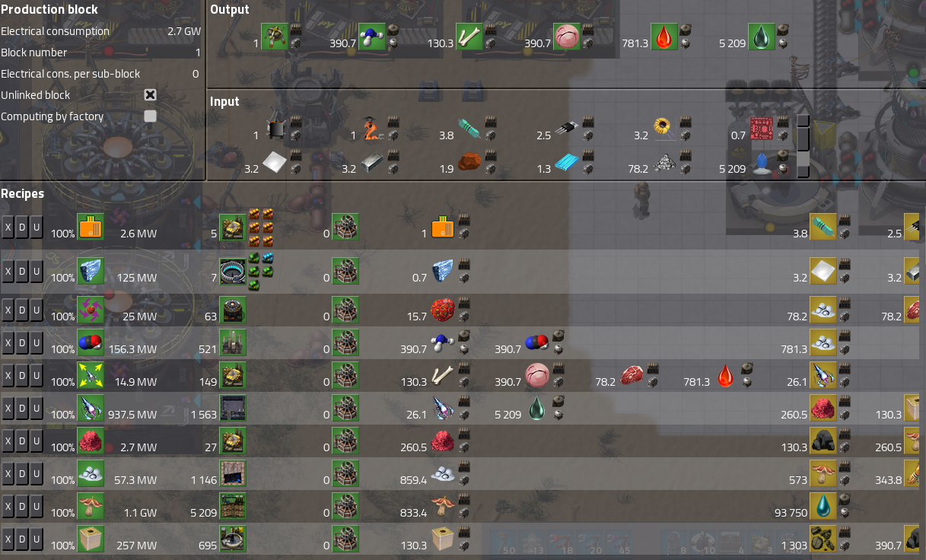
Task: Click the recipe icon in the 937.5 MW row
Action: (x=91, y=409)
